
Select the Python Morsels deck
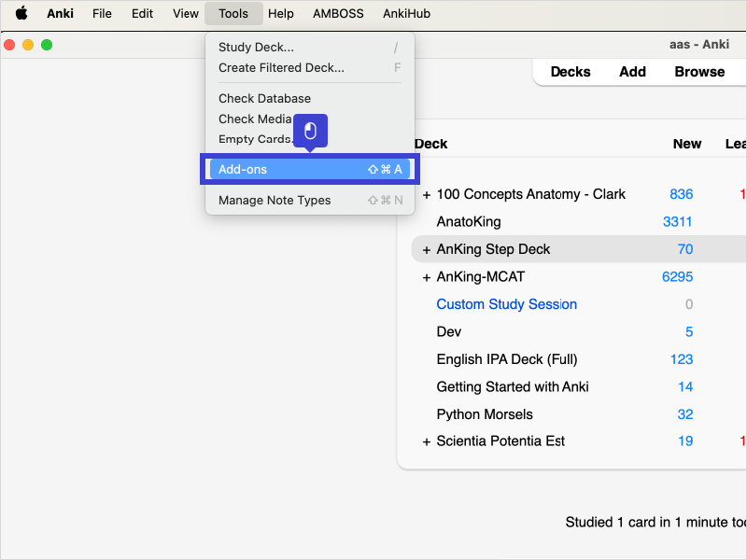pos(485,414)
